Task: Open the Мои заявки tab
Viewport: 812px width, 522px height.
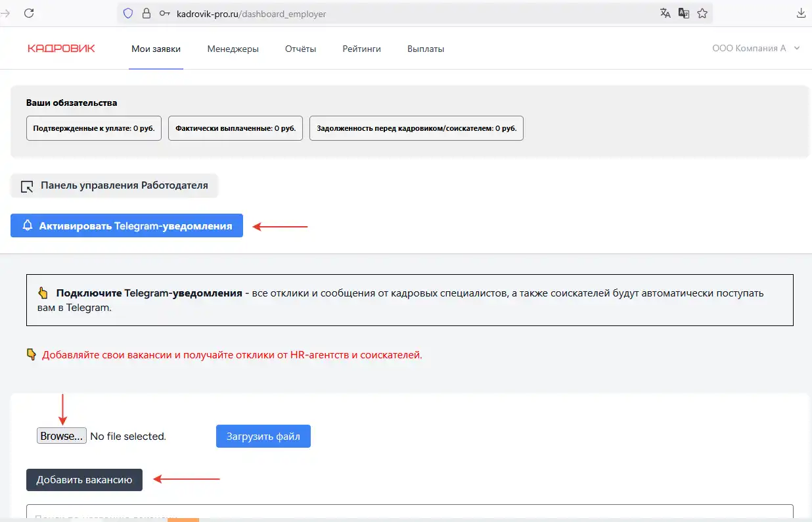Action: (x=156, y=49)
